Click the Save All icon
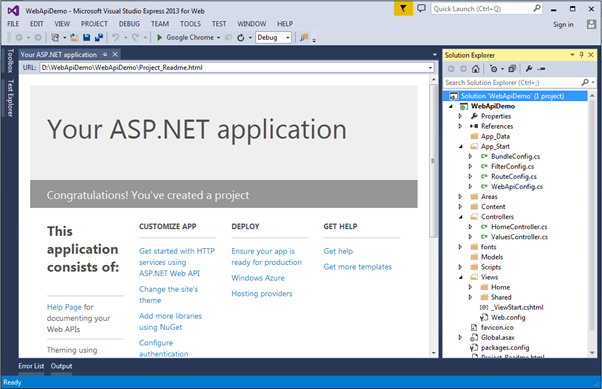This screenshot has height=389, width=602. tap(99, 38)
